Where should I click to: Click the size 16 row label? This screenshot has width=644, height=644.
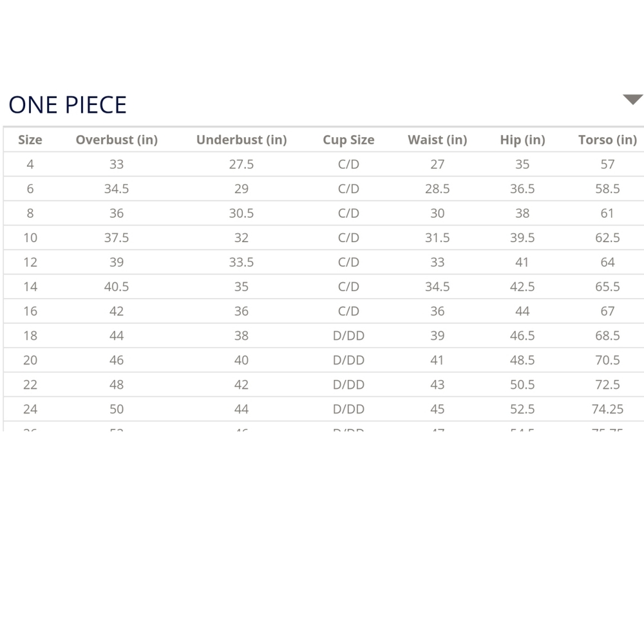(30, 311)
